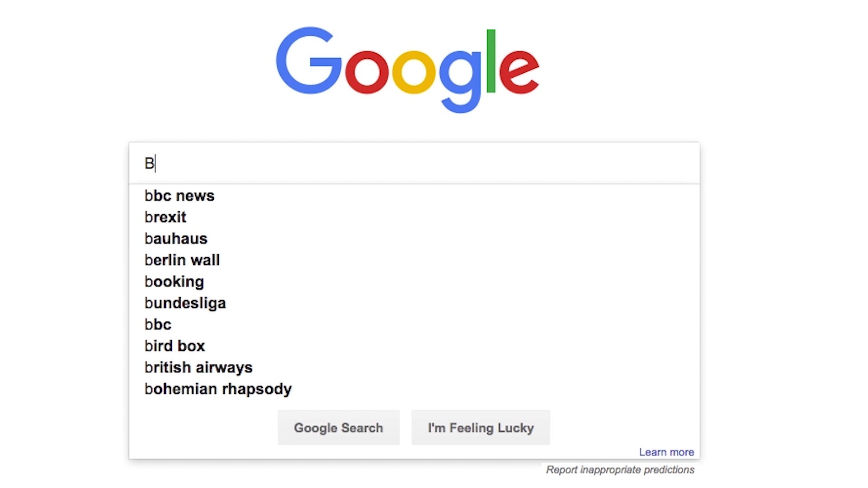Select 'booking' search suggestion
Screen dimensions: 868x488
pyautogui.click(x=174, y=281)
